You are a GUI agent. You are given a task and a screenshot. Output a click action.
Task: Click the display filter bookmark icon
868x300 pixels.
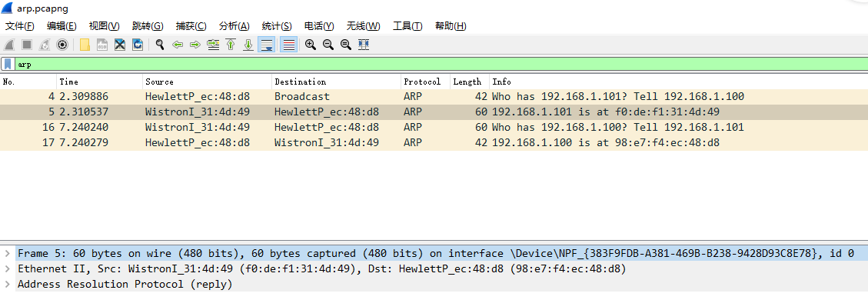coord(8,64)
